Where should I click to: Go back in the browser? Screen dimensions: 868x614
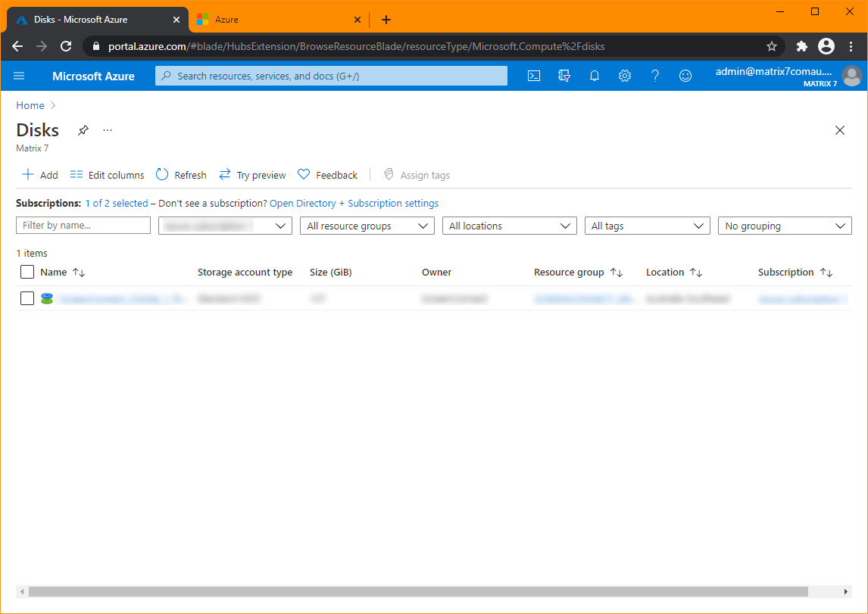(x=17, y=46)
